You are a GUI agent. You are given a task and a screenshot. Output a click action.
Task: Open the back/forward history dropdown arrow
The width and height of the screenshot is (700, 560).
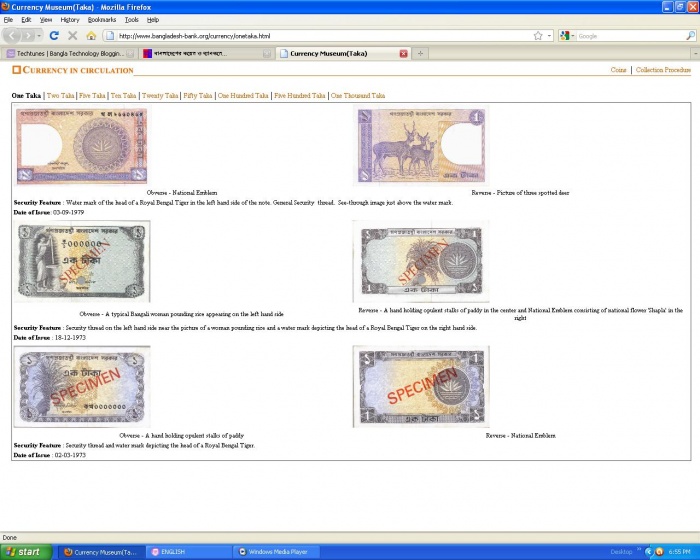pyautogui.click(x=39, y=35)
